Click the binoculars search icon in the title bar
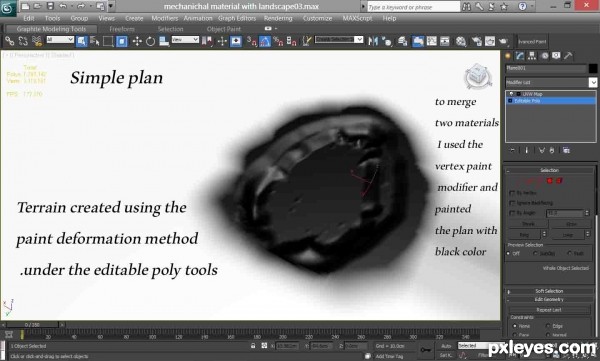This screenshot has height=361, width=600. tap(466, 6)
